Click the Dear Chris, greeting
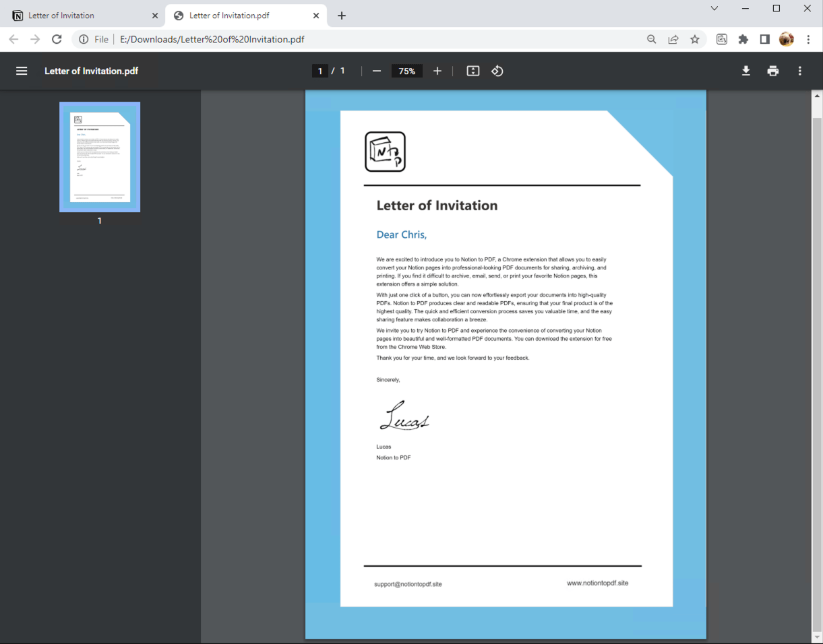Viewport: 823px width, 644px height. tap(402, 234)
